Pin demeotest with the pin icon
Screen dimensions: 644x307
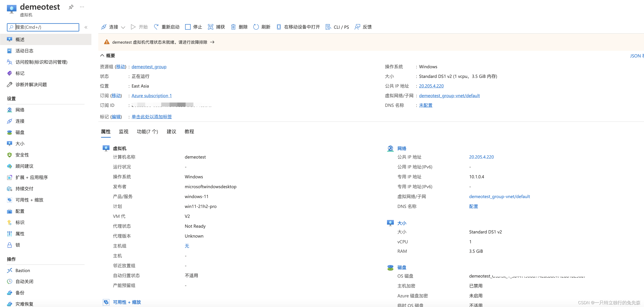coord(71,7)
